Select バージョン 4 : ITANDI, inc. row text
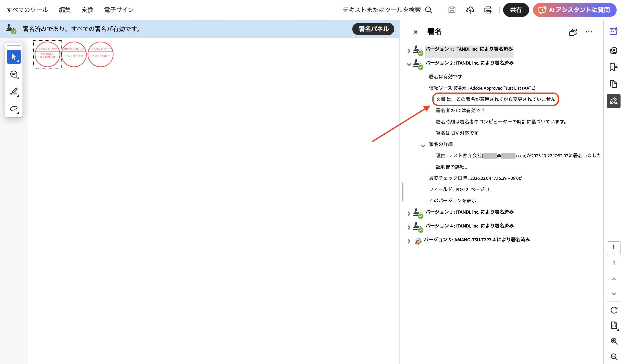Image resolution: width=624 pixels, height=364 pixels. pos(470,226)
